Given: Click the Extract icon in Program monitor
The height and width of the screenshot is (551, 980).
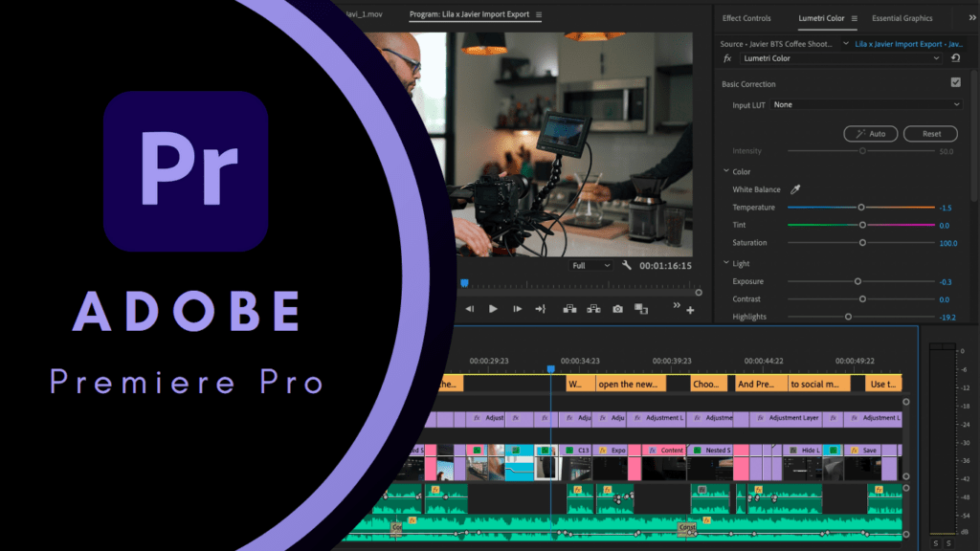Looking at the screenshot, I should click(x=593, y=309).
